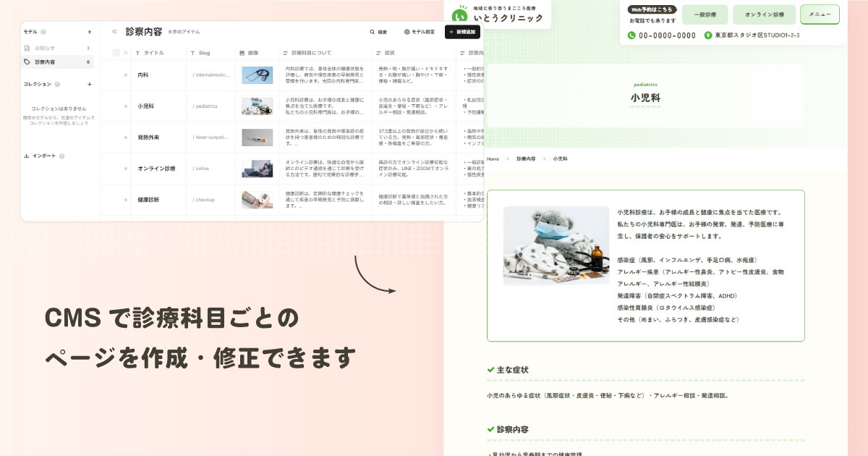Click 診察内容 breadcrumb link

point(526,159)
